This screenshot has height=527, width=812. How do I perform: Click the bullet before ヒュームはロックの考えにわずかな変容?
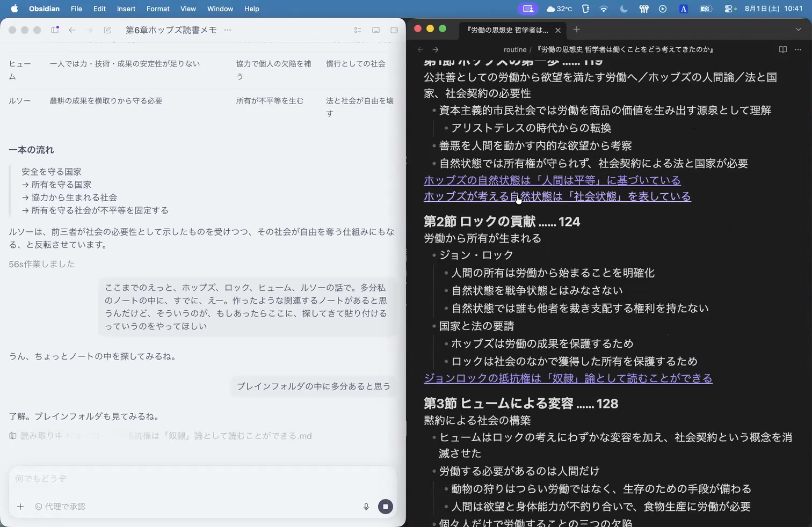pos(434,438)
